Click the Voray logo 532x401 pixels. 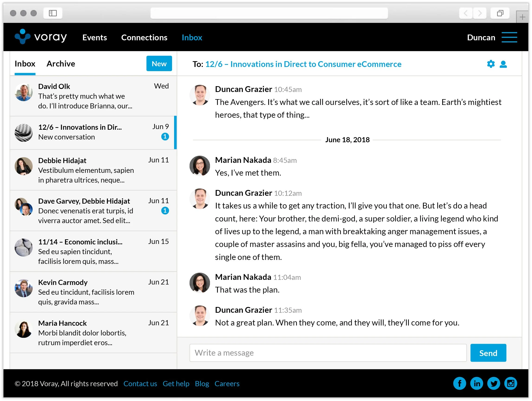pyautogui.click(x=41, y=37)
